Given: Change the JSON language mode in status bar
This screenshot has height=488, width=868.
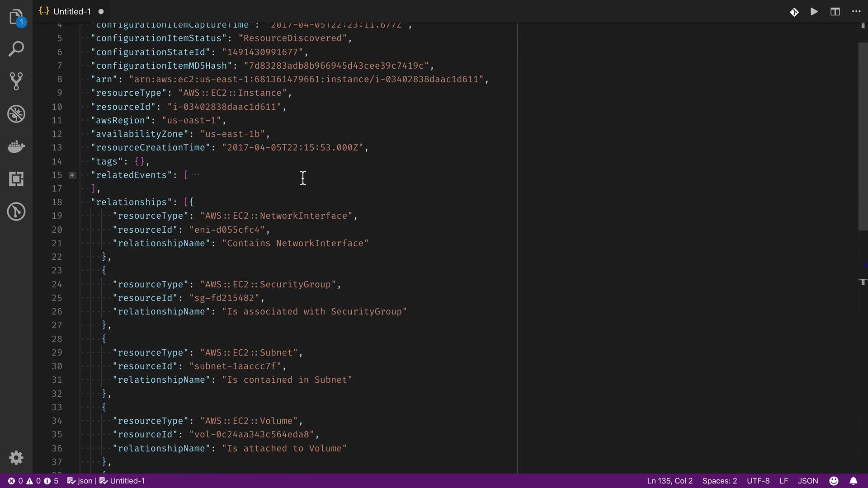Looking at the screenshot, I should pos(808,481).
